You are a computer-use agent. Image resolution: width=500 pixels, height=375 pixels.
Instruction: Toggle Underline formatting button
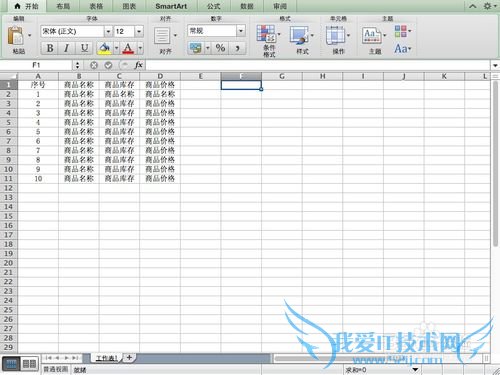pos(84,48)
